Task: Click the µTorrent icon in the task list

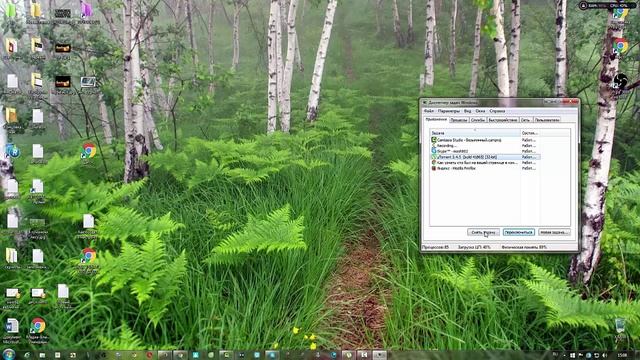Action: [433, 157]
